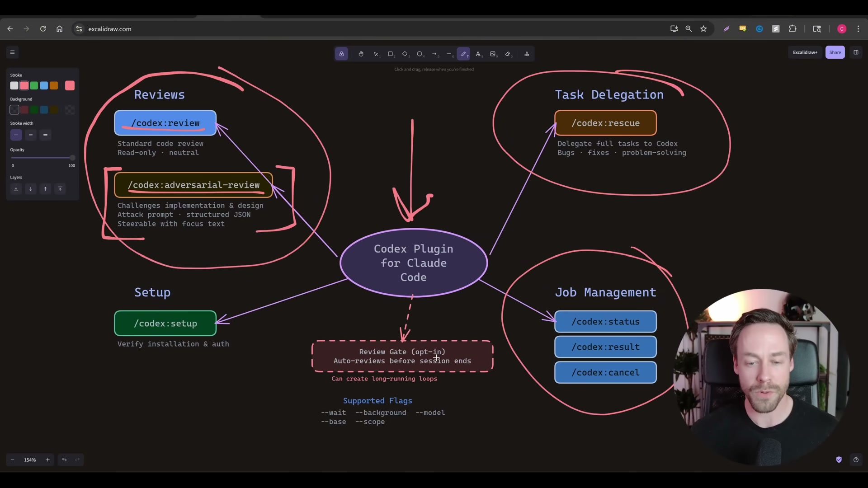Pick the blue stroke color
This screenshot has height=488, width=868.
pyautogui.click(x=44, y=85)
